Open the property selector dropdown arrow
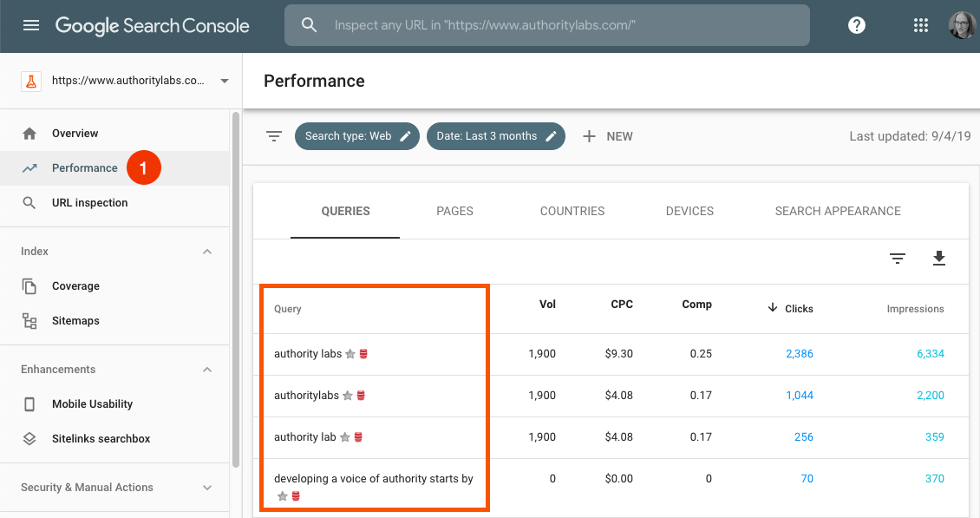Viewport: 980px width, 518px height. pyautogui.click(x=225, y=81)
